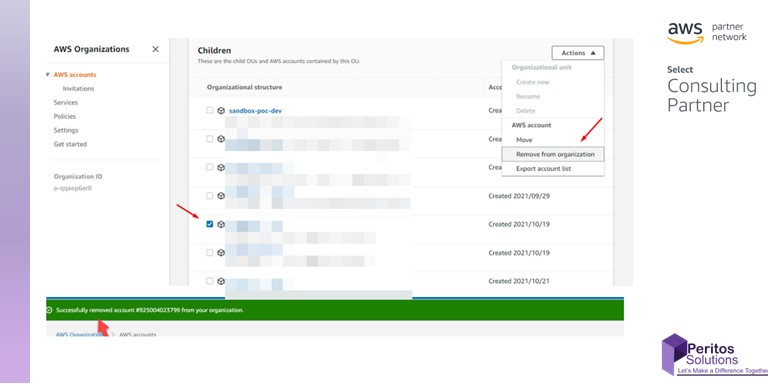Open the Actions dropdown button
The height and width of the screenshot is (384, 768).
578,53
